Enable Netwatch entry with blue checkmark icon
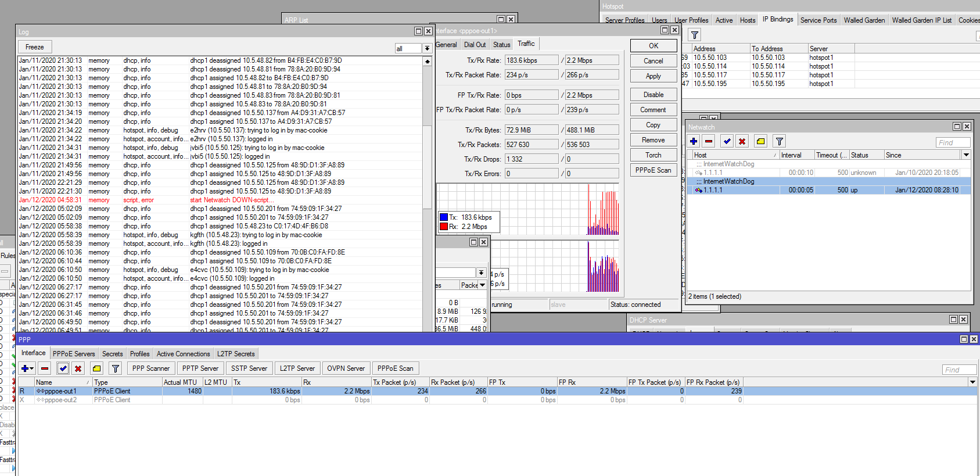 [727, 141]
